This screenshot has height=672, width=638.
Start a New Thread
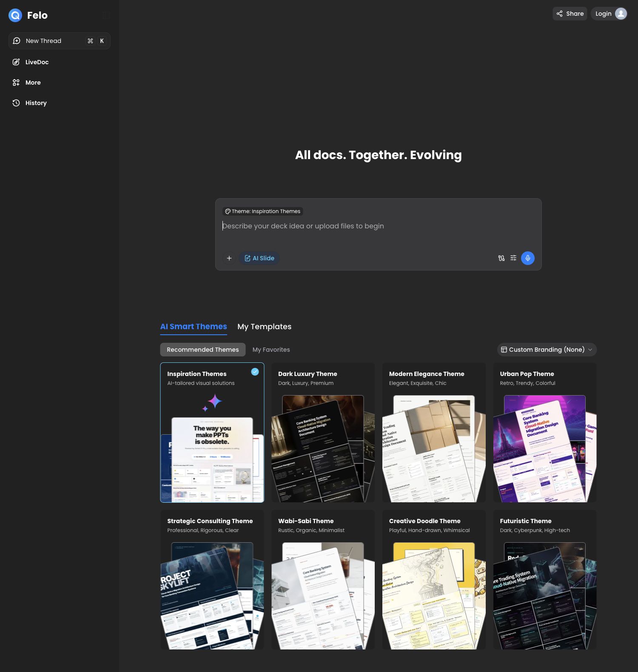tap(60, 41)
